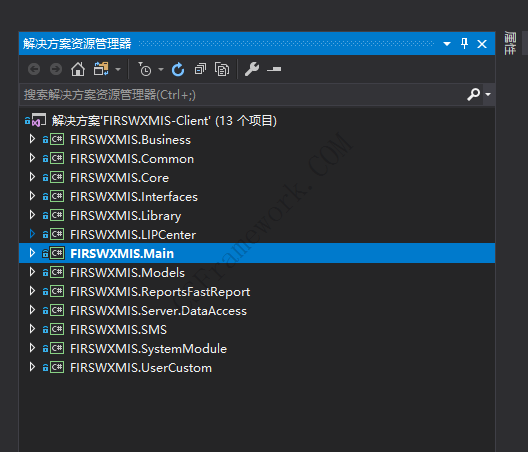This screenshot has width=528, height=452.
Task: Expand the FIRSWXMIS.Business project
Action: click(32, 139)
